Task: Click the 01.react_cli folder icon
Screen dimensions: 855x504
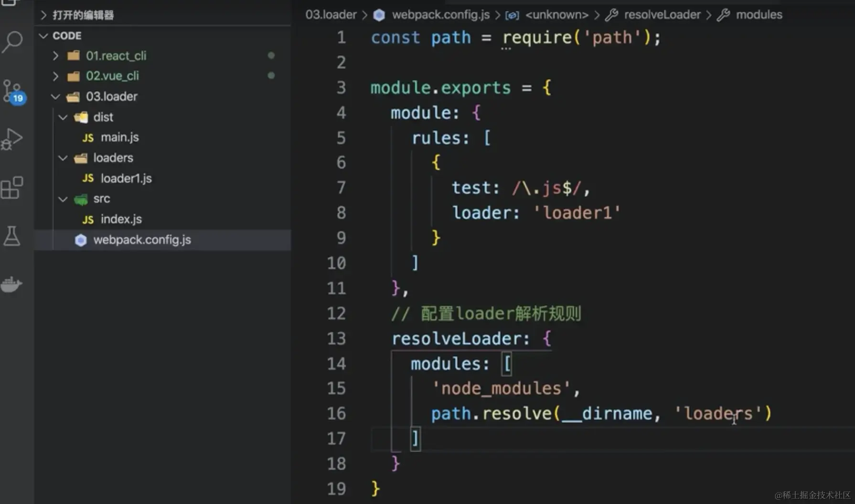Action: (74, 56)
